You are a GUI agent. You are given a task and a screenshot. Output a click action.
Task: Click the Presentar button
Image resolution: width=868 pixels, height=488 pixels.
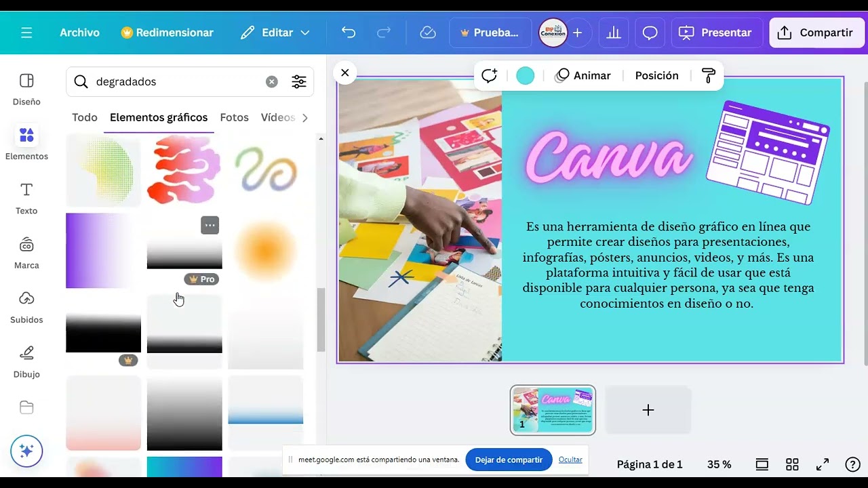(717, 33)
